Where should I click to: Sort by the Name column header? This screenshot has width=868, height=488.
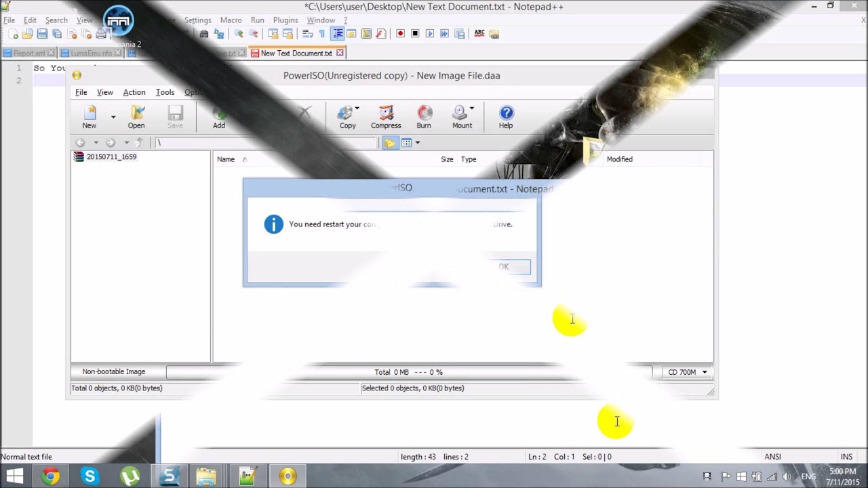[226, 159]
